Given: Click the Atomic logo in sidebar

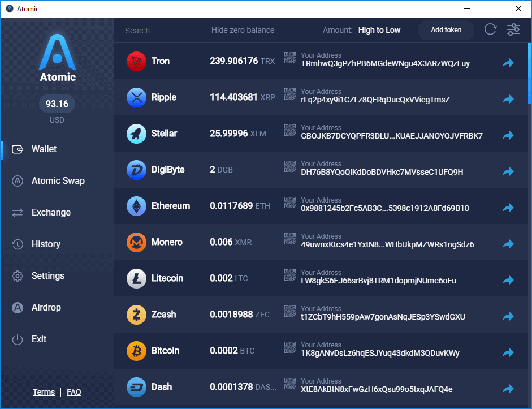Looking at the screenshot, I should tap(57, 58).
